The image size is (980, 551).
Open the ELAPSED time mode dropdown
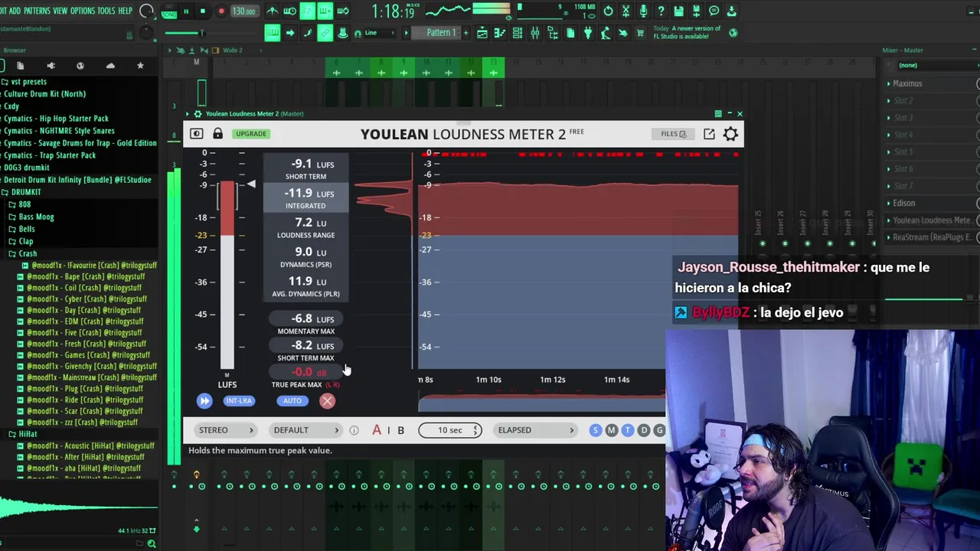[x=535, y=430]
